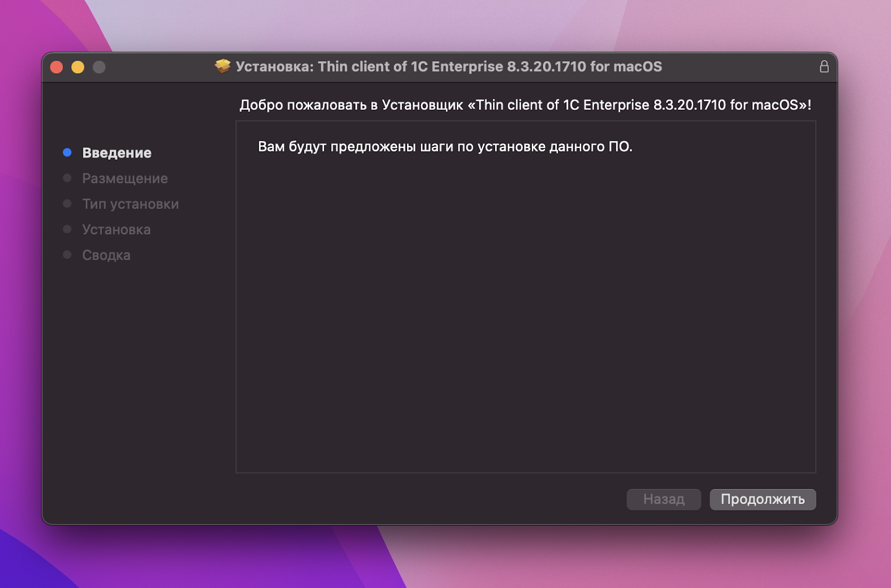This screenshot has height=588, width=891.
Task: Close the installer window
Action: point(57,67)
